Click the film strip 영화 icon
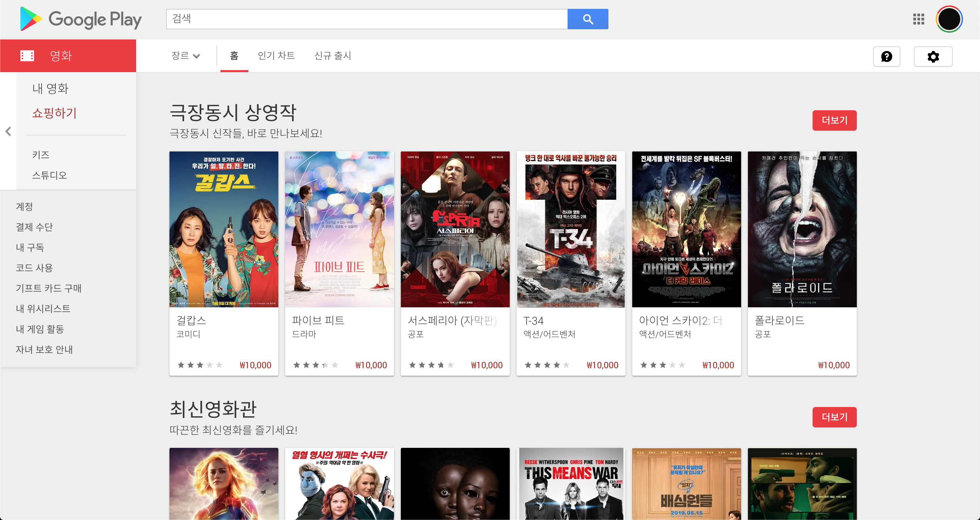The image size is (980, 520). (x=27, y=56)
